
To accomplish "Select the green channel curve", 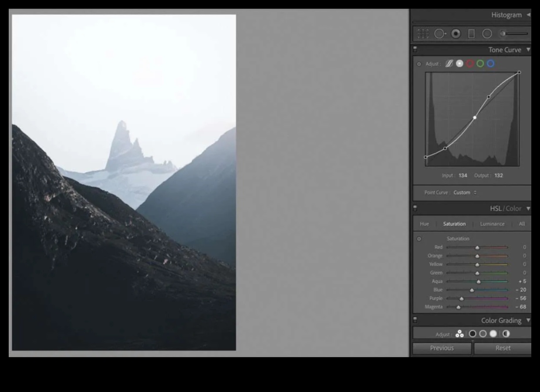I will [x=480, y=64].
